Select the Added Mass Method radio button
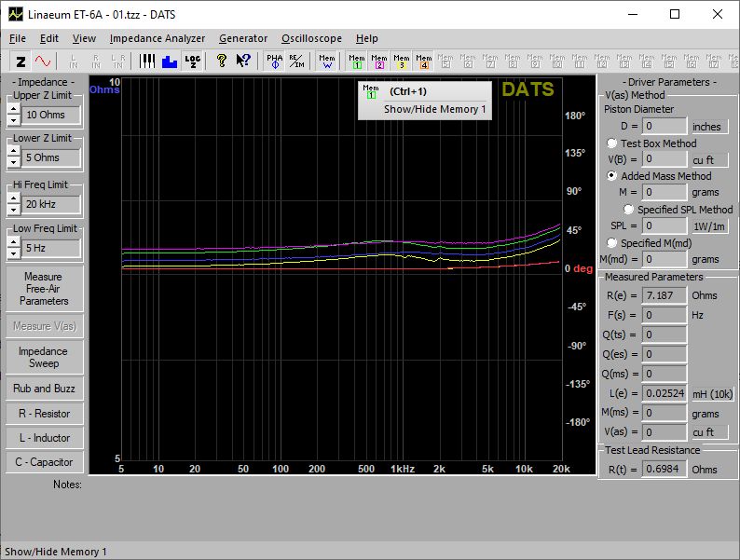The height and width of the screenshot is (560, 740). [611, 175]
